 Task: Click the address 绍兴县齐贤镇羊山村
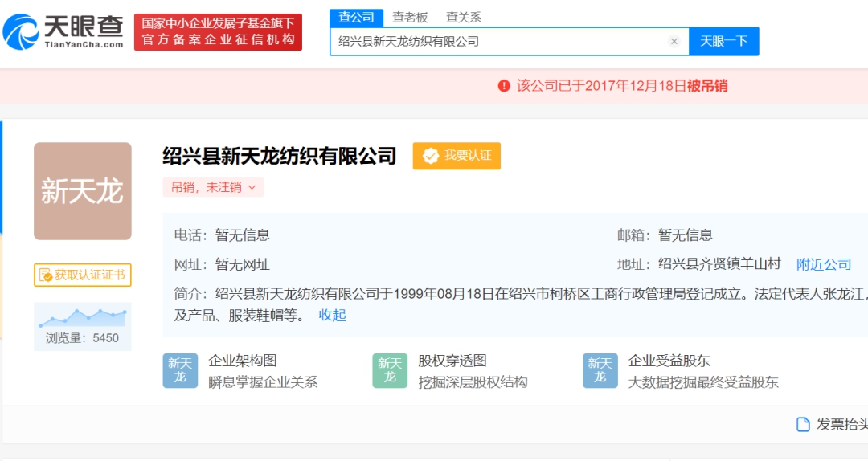(x=719, y=264)
